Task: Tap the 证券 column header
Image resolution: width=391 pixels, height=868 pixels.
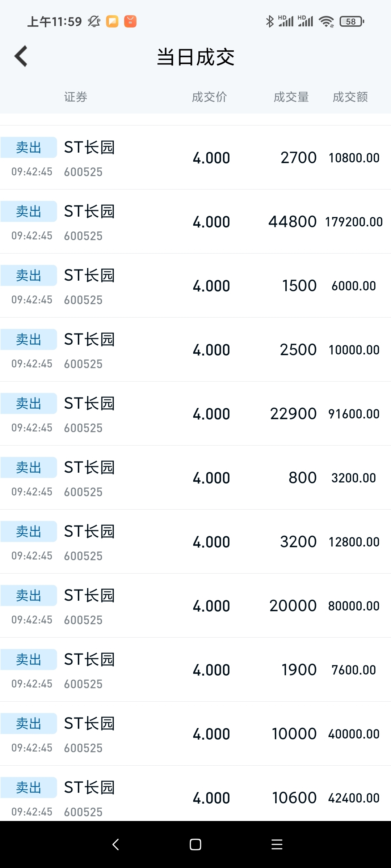Action: point(76,97)
